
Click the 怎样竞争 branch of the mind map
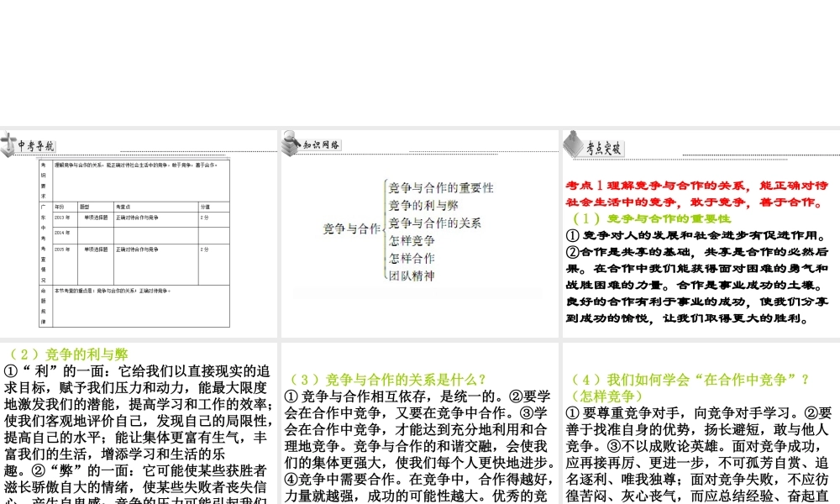coord(412,241)
